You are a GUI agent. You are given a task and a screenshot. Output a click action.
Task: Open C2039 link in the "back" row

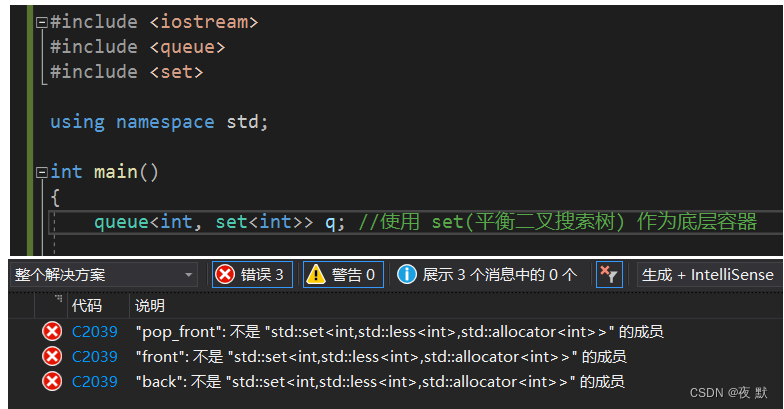[94, 382]
